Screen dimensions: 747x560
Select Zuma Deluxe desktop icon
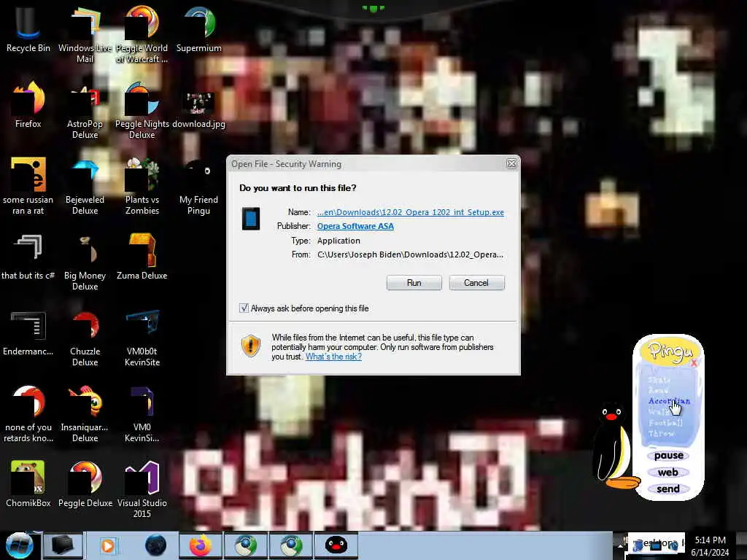[x=142, y=256]
